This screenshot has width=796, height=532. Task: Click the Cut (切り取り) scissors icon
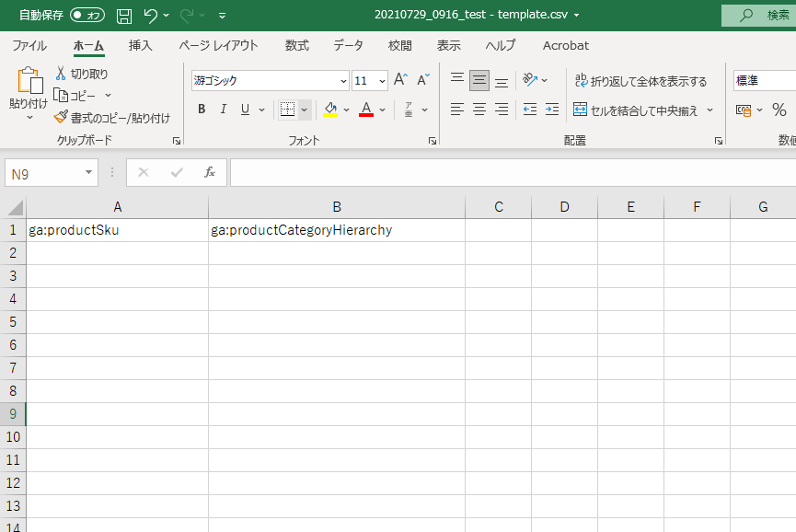coord(61,74)
